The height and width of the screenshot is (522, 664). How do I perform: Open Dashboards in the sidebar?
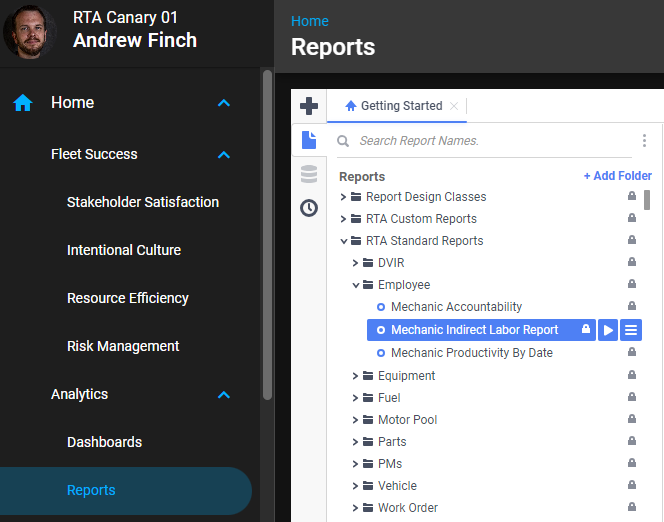pos(104,442)
